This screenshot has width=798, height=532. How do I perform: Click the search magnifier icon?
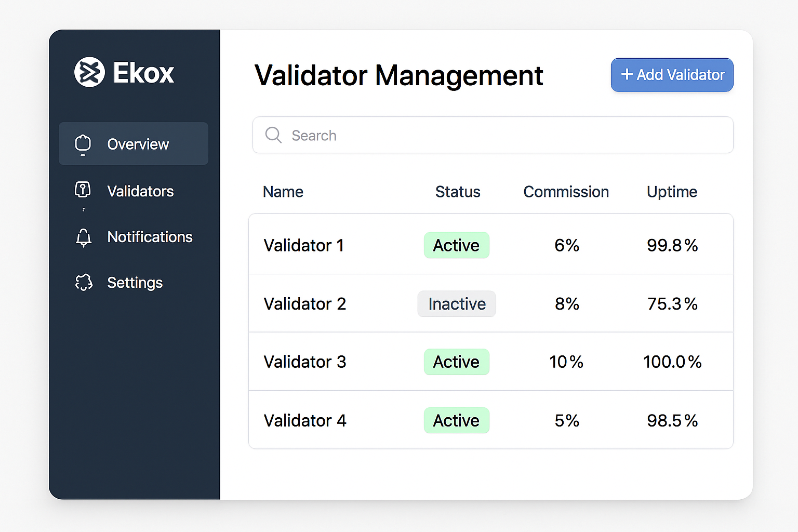pos(273,135)
